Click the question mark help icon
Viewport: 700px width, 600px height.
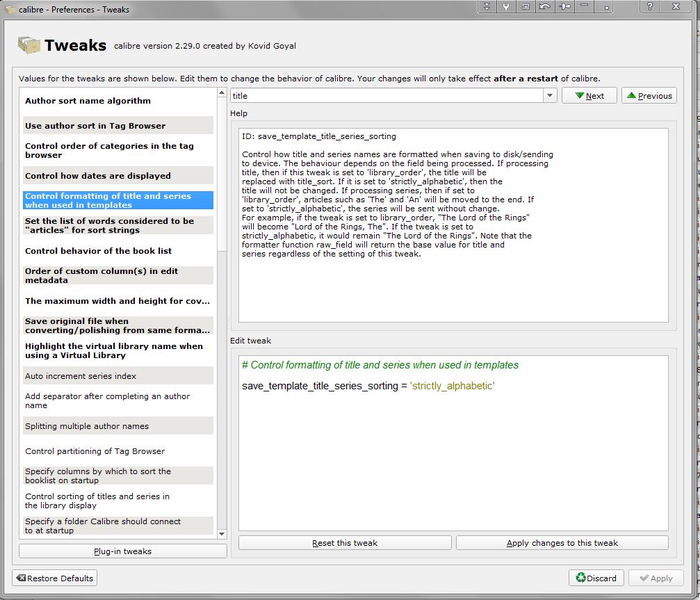(650, 6)
